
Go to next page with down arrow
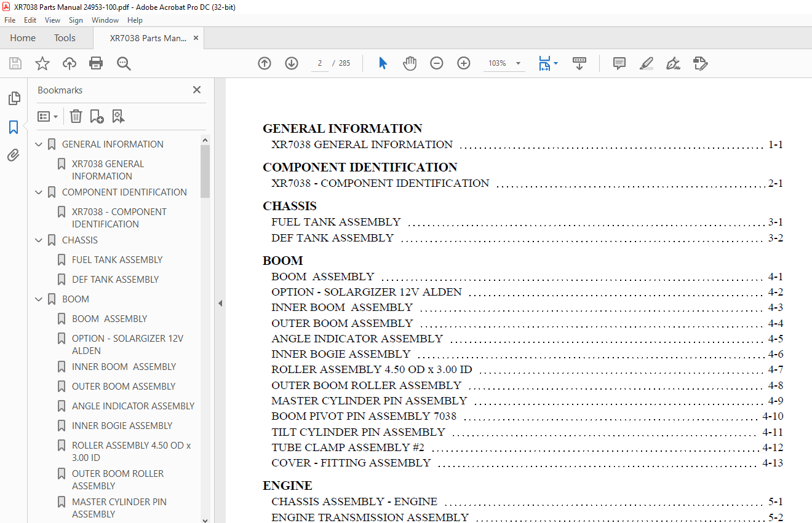292,63
